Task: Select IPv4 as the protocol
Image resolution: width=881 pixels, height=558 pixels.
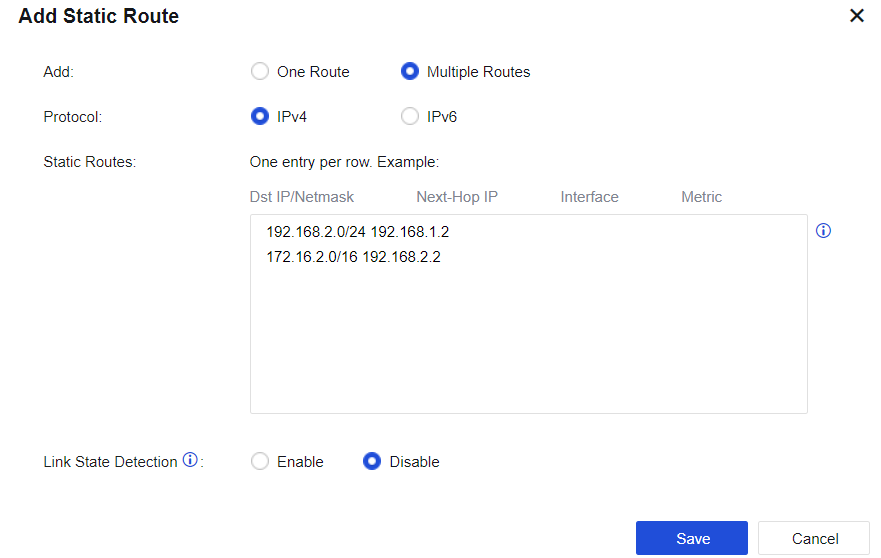Action: [260, 117]
